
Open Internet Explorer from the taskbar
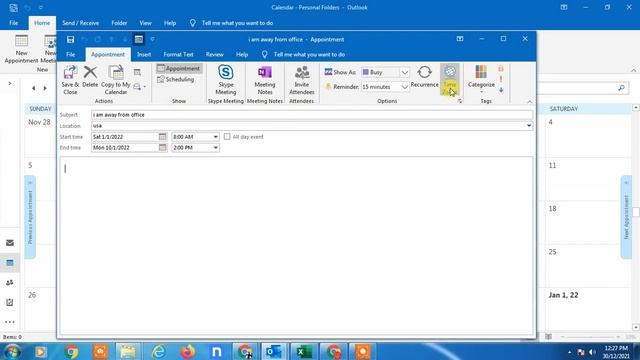tap(158, 351)
